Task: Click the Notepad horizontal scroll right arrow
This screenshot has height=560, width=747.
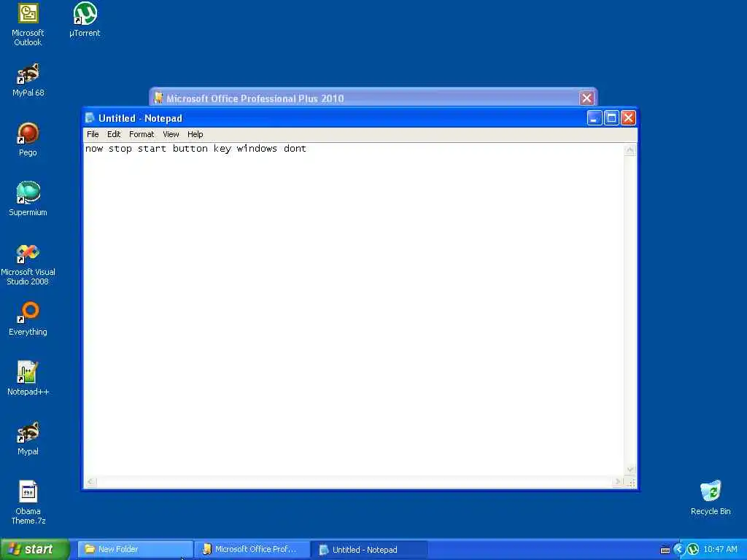Action: click(618, 482)
